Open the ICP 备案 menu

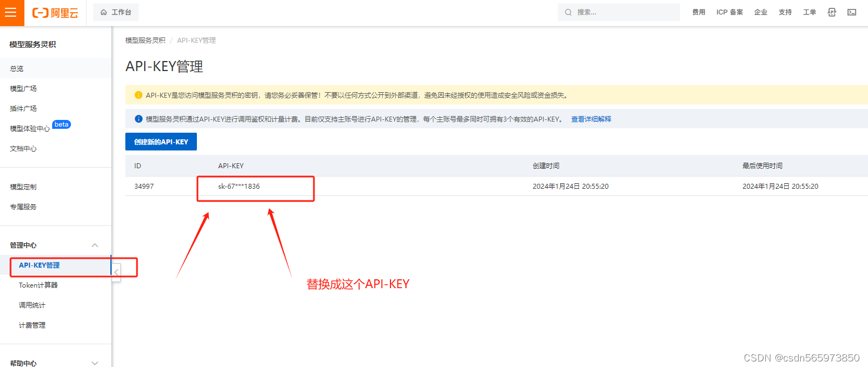coord(730,12)
